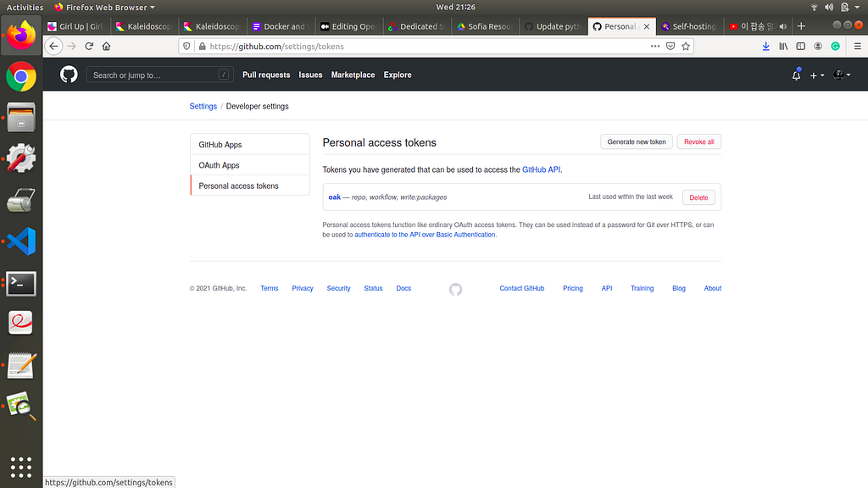Open the notifications bell
Screen dimensions: 868x488
tap(796, 75)
